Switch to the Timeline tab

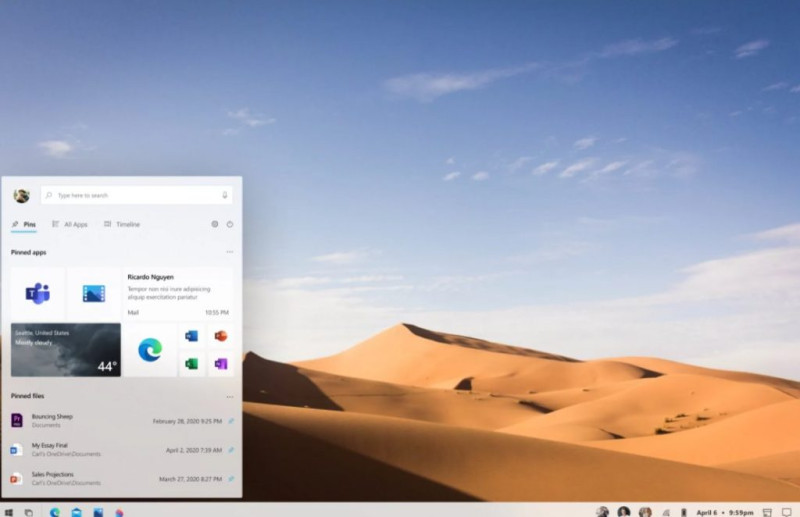pos(122,224)
